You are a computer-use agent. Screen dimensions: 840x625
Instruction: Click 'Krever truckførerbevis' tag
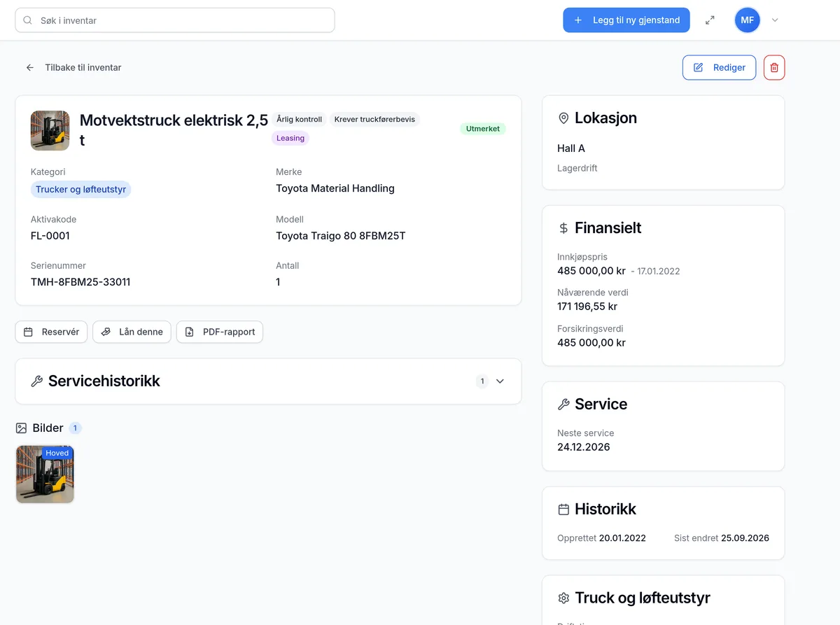(374, 120)
